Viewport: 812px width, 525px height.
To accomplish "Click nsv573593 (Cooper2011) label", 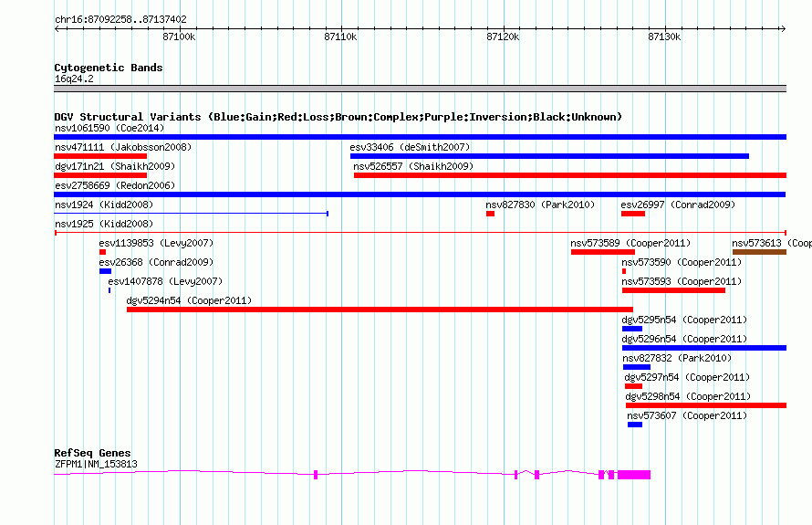I will [x=682, y=281].
